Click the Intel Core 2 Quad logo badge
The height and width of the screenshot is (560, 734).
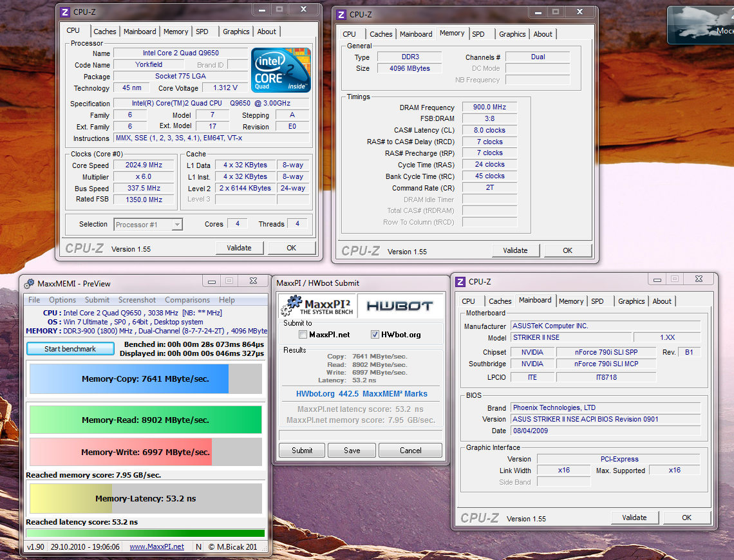pos(281,70)
